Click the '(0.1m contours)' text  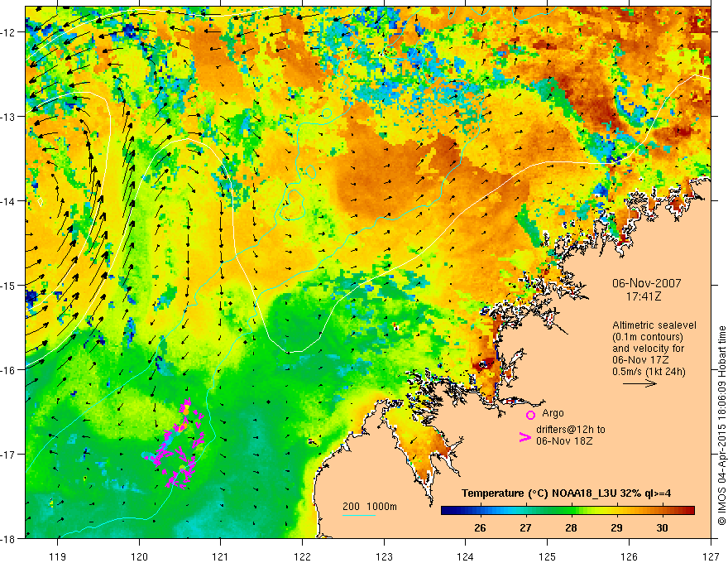point(648,337)
